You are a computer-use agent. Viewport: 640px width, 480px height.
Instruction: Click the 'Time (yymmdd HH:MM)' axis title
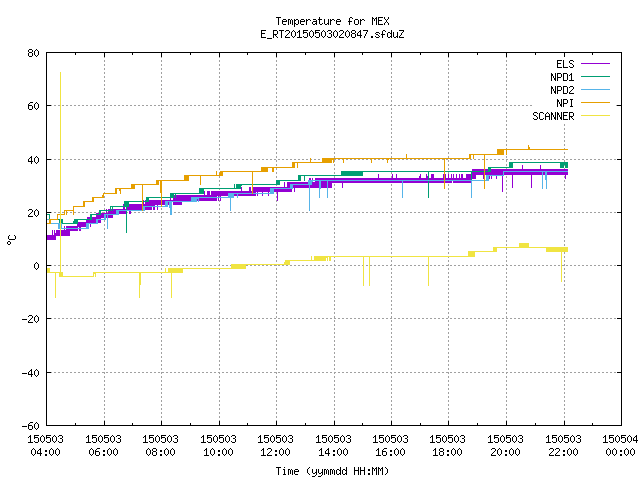[x=332, y=471]
